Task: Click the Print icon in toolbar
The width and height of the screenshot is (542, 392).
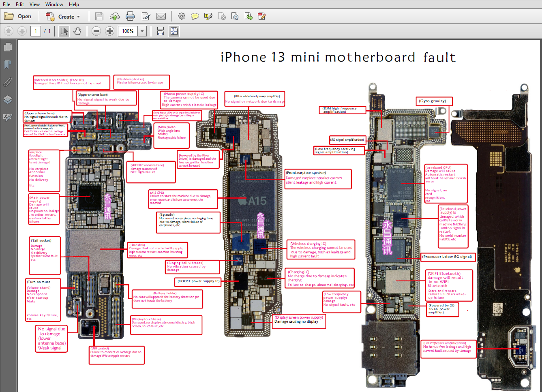Action: point(130,17)
